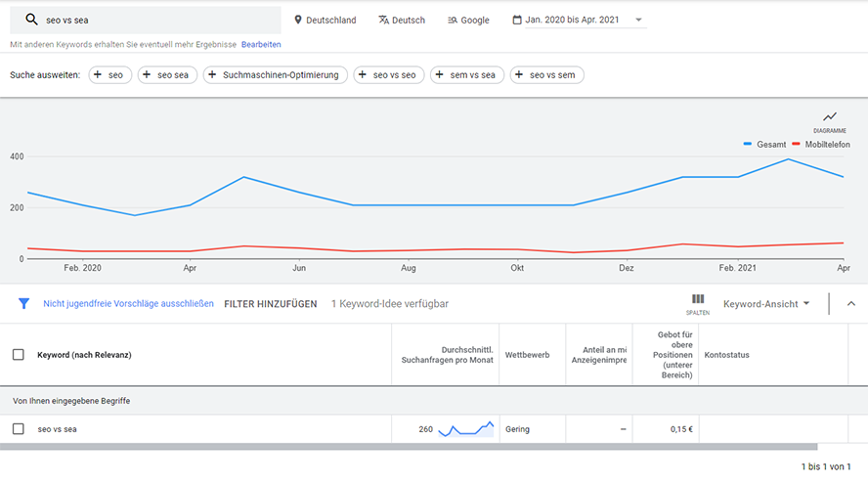Click the Bearbeiten link
The image size is (868, 483).
(261, 44)
